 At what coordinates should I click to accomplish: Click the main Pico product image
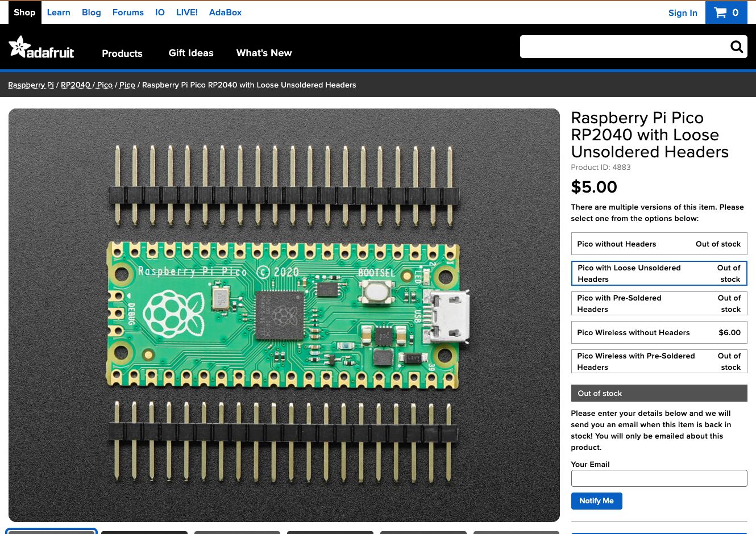(284, 315)
